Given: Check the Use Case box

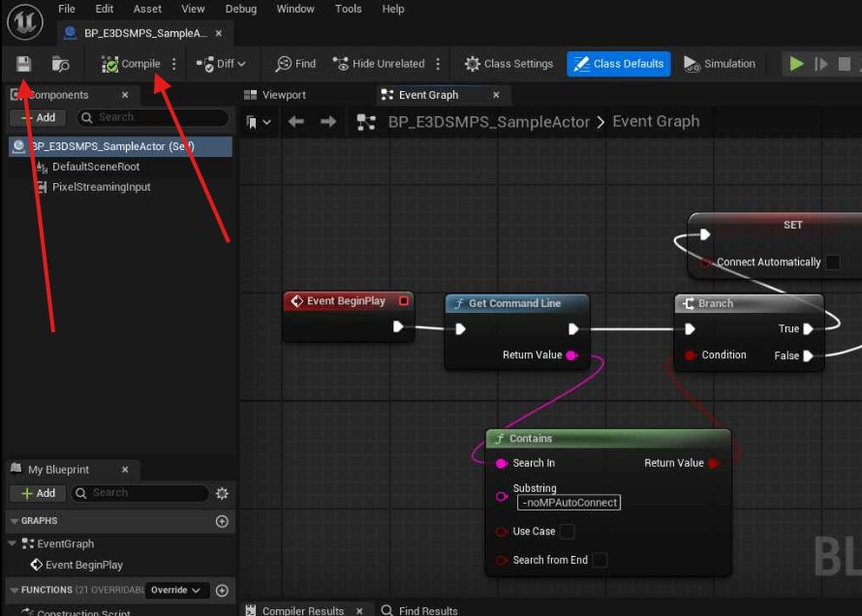Looking at the screenshot, I should (x=568, y=531).
